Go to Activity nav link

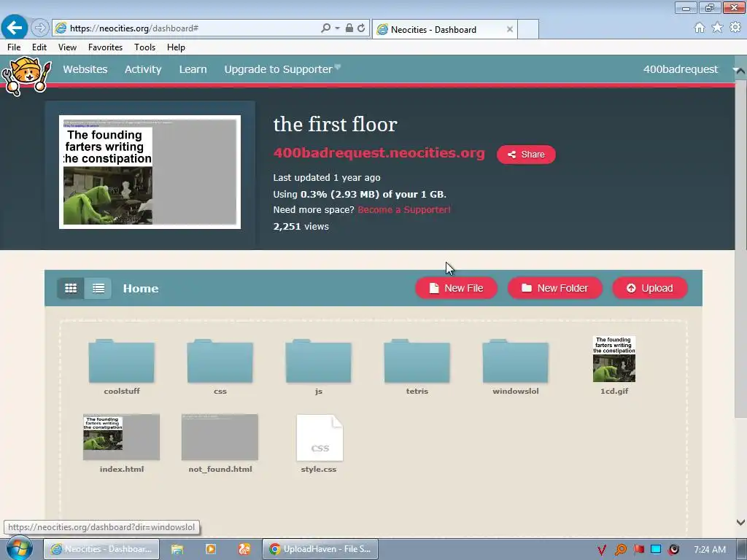pyautogui.click(x=143, y=69)
